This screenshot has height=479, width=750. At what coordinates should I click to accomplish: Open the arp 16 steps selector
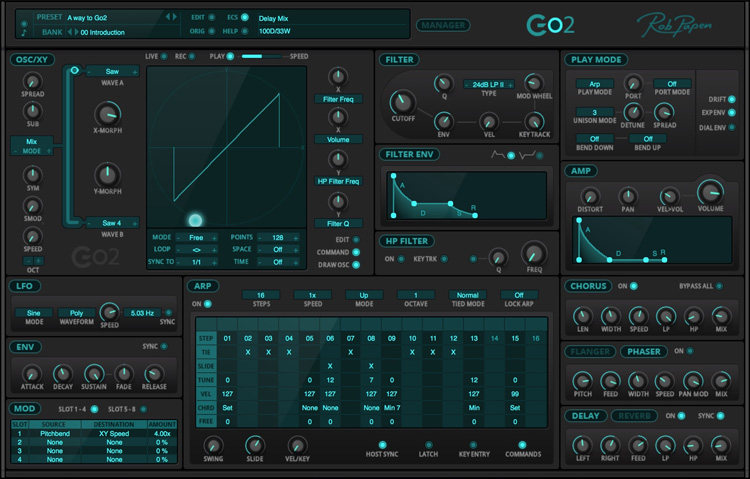261,295
